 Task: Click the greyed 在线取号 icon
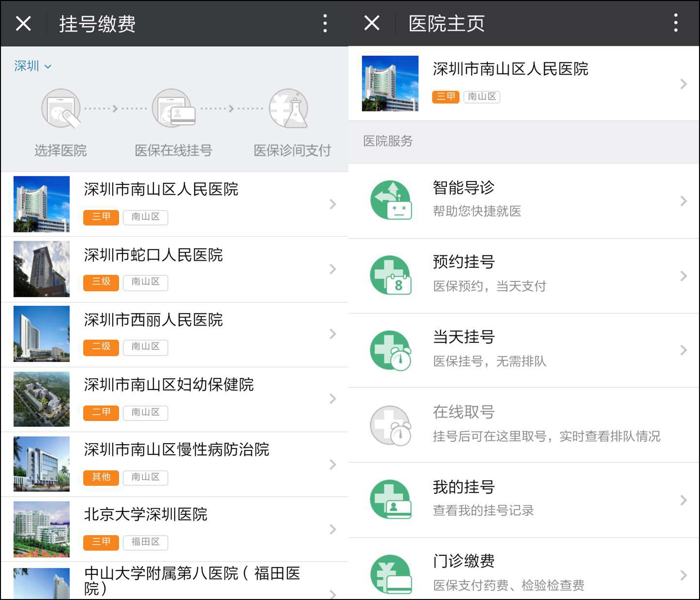pyautogui.click(x=391, y=425)
